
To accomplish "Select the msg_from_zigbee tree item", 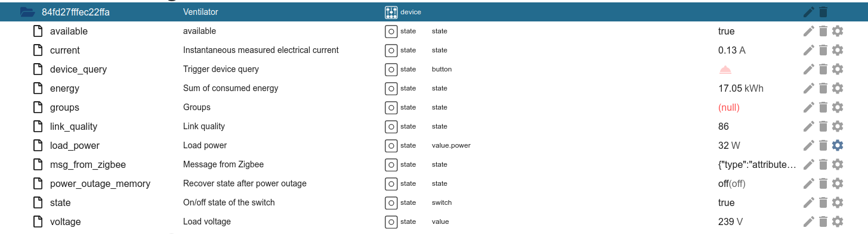I will (88, 164).
